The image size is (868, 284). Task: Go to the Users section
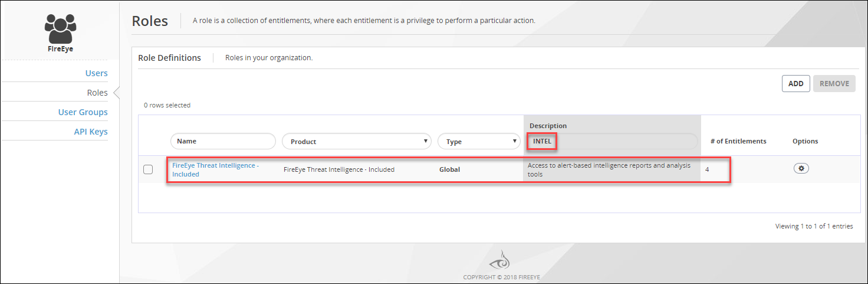[97, 73]
